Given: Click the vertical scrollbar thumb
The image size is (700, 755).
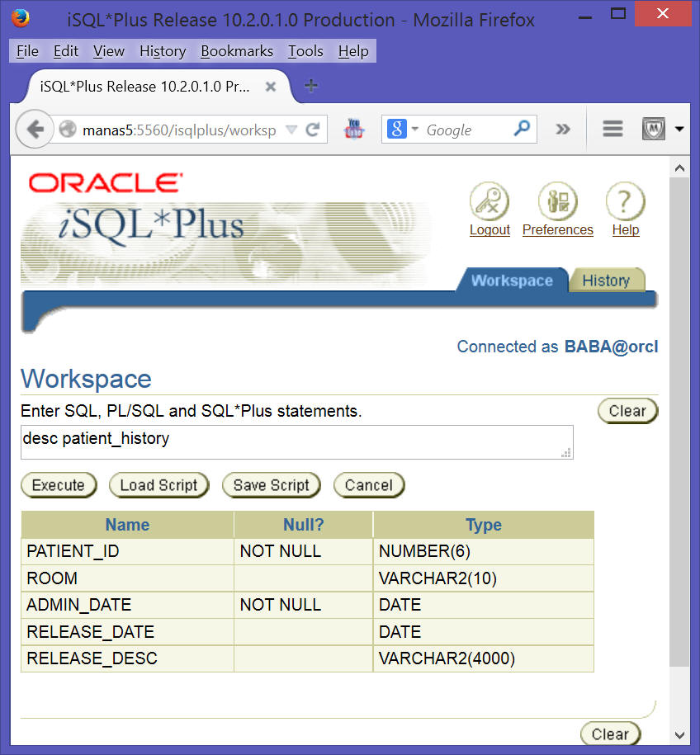Looking at the screenshot, I should click(679, 422).
